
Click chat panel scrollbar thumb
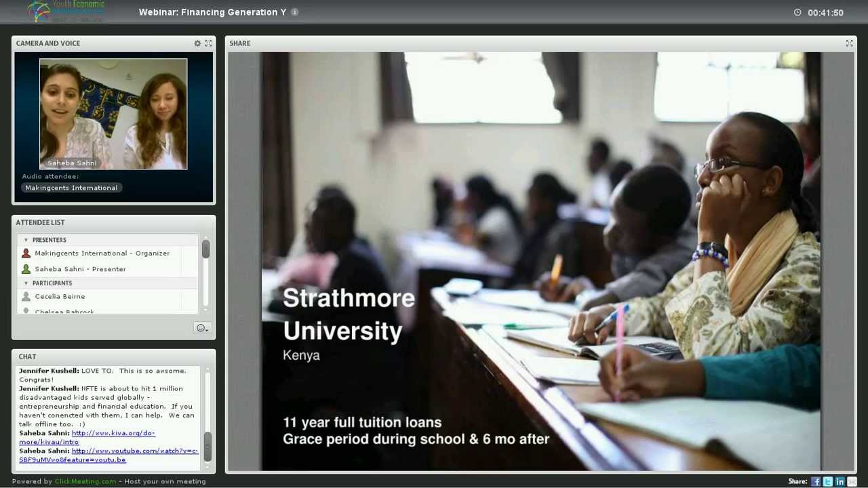coord(208,446)
